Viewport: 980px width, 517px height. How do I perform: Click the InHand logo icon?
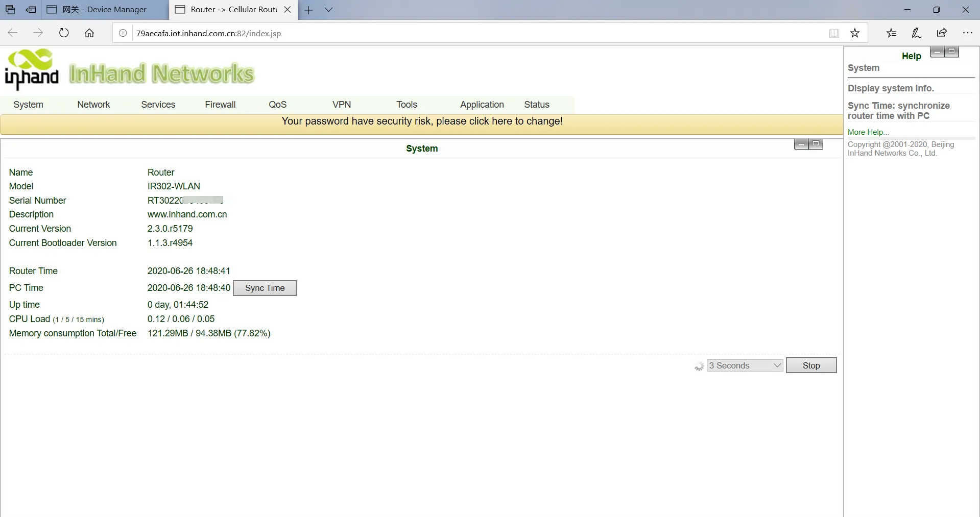coord(32,69)
